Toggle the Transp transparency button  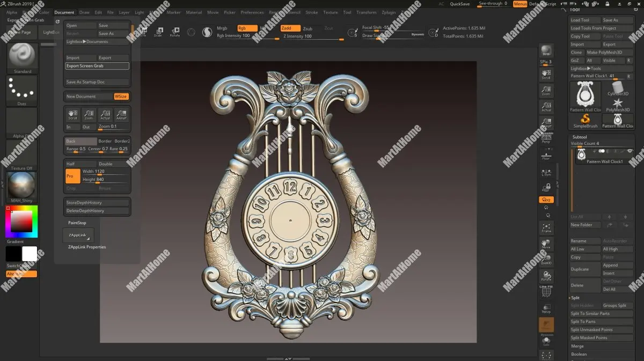546,308
